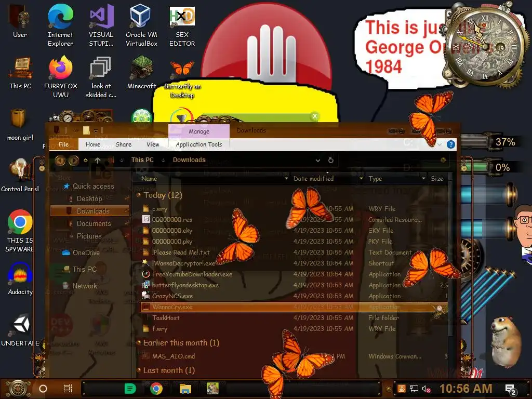The width and height of the screenshot is (532, 399).
Task: Open the User desktop icon
Action: [20, 22]
